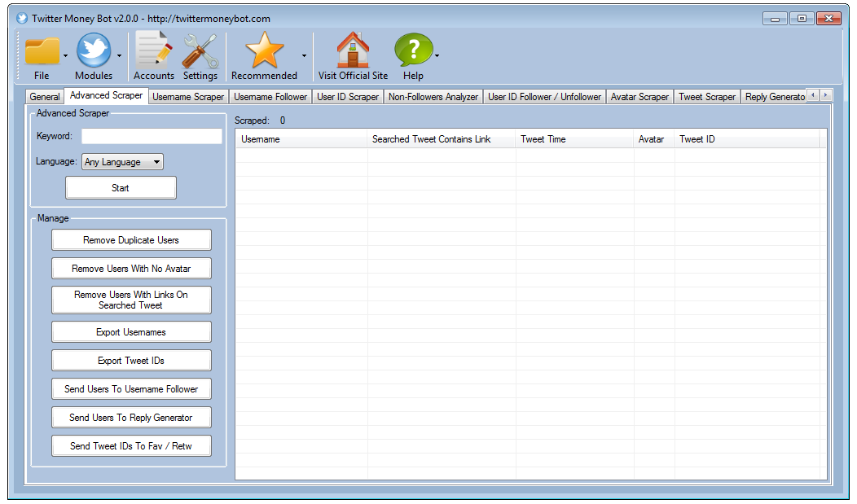Open the Username Follower tab
The width and height of the screenshot is (857, 504).
[x=270, y=97]
